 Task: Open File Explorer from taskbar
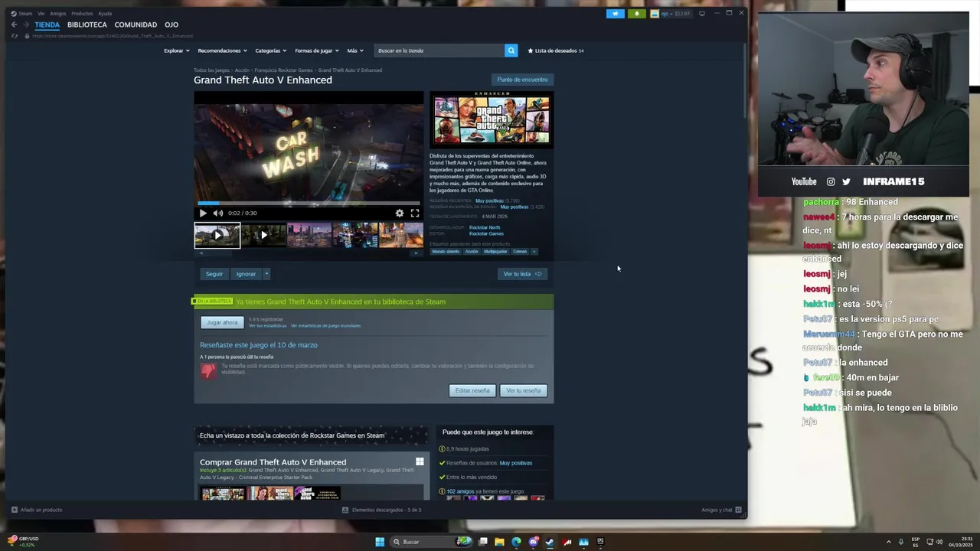coord(499,542)
